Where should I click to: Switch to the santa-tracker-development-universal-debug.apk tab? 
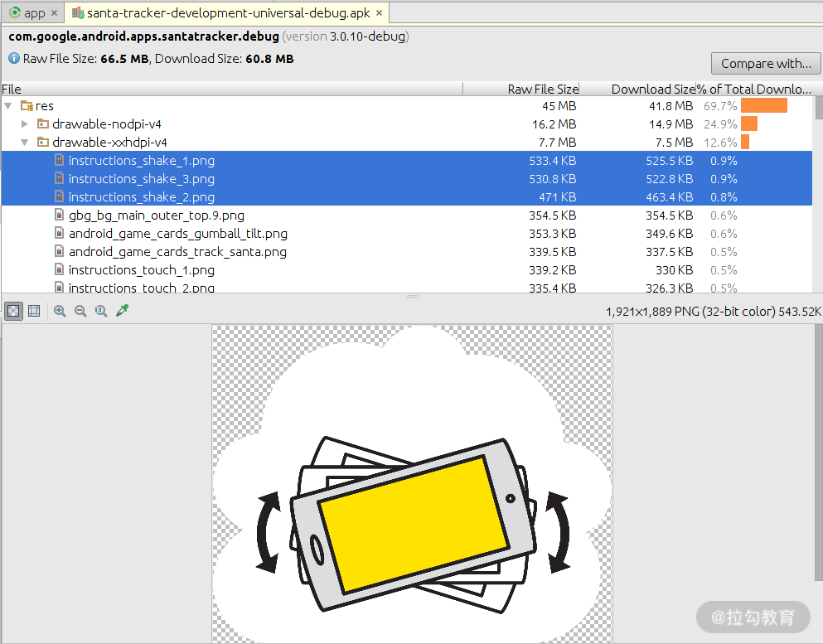[228, 13]
